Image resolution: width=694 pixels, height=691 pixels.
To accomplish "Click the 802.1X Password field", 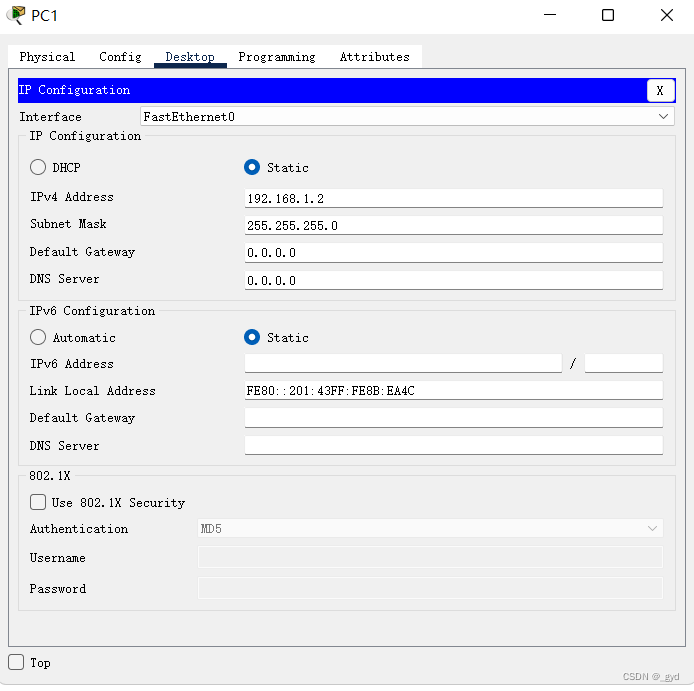I will click(x=430, y=588).
